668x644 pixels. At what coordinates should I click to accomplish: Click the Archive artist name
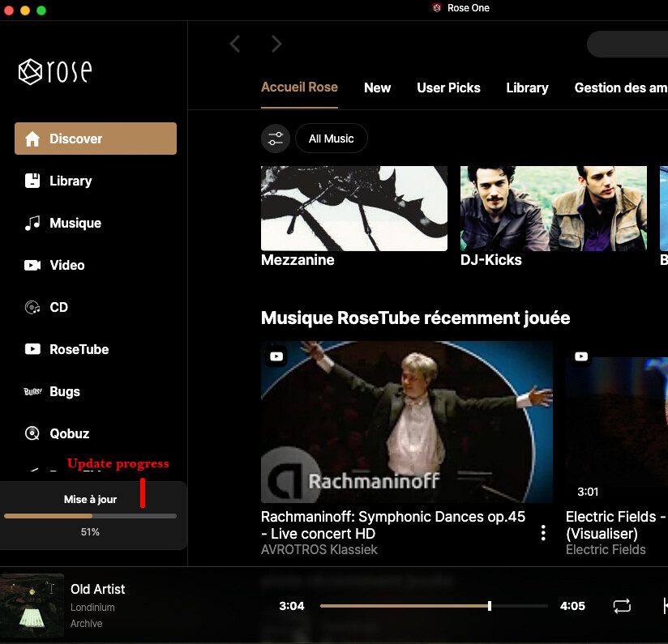click(86, 624)
